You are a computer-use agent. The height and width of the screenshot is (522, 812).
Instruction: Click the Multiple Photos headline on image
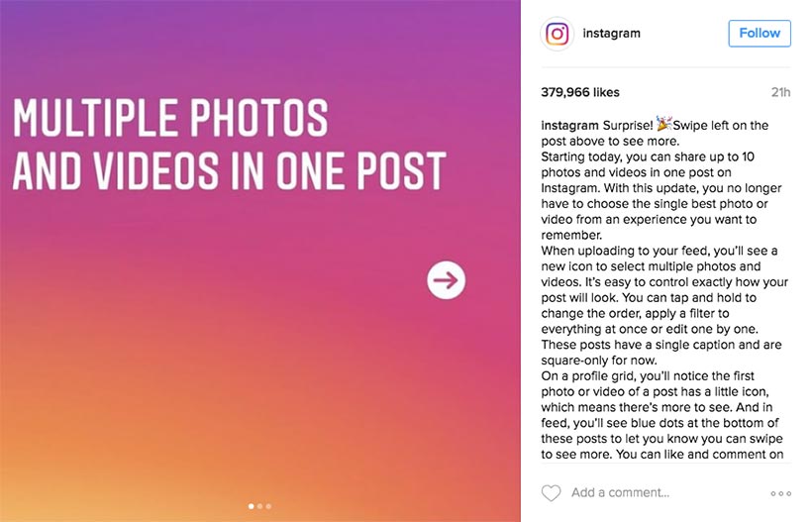tap(229, 145)
